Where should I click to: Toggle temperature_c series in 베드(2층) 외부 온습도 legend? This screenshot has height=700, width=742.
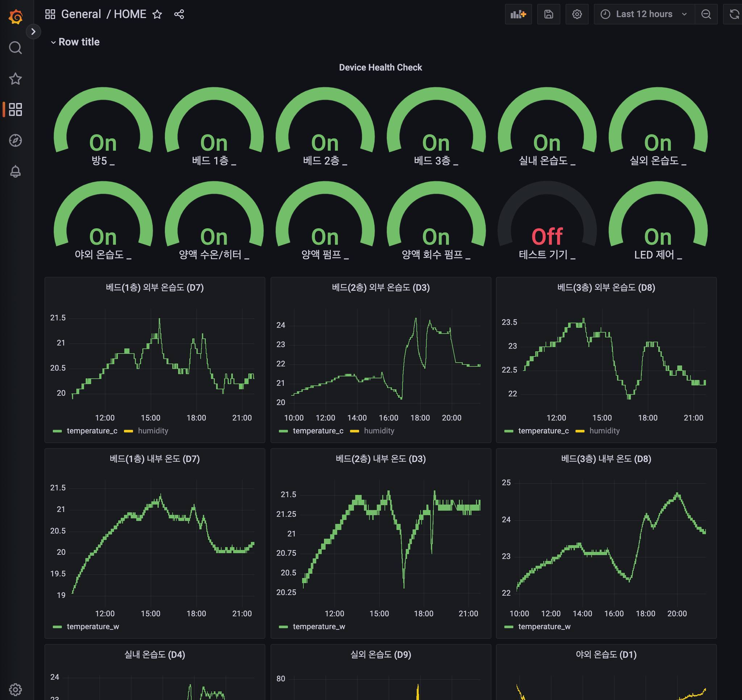coord(318,430)
